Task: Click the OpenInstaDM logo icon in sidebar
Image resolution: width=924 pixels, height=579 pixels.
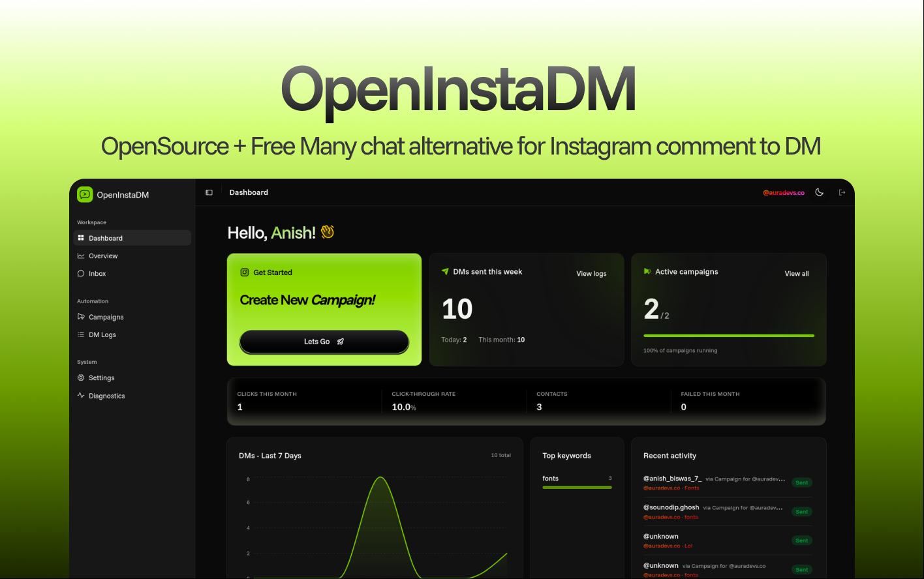Action: click(85, 194)
